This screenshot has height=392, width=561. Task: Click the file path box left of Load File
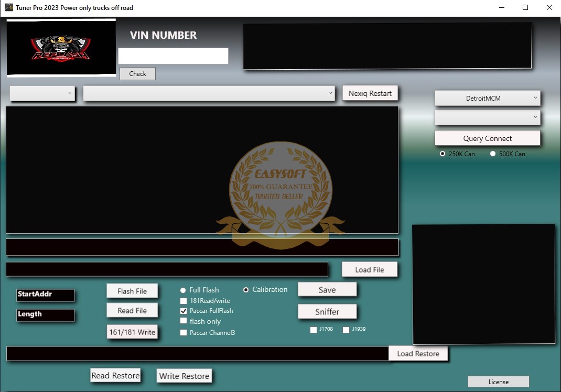pos(167,269)
